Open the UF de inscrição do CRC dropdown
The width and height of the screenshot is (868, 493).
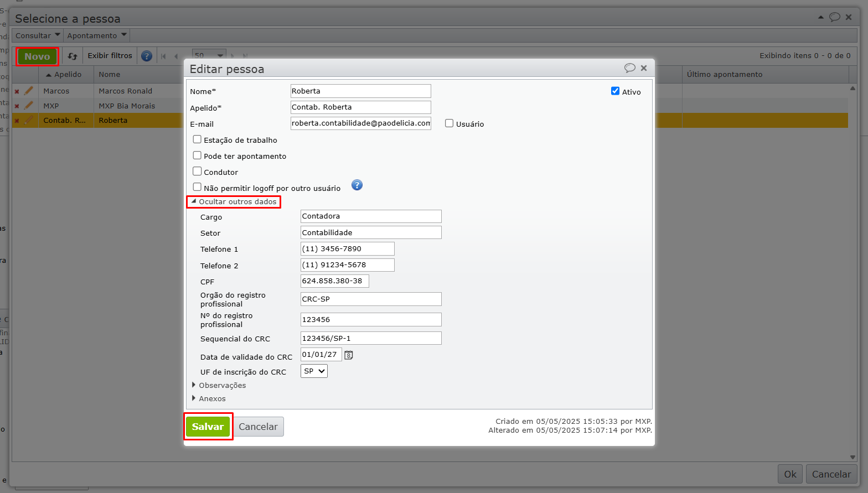tap(314, 371)
